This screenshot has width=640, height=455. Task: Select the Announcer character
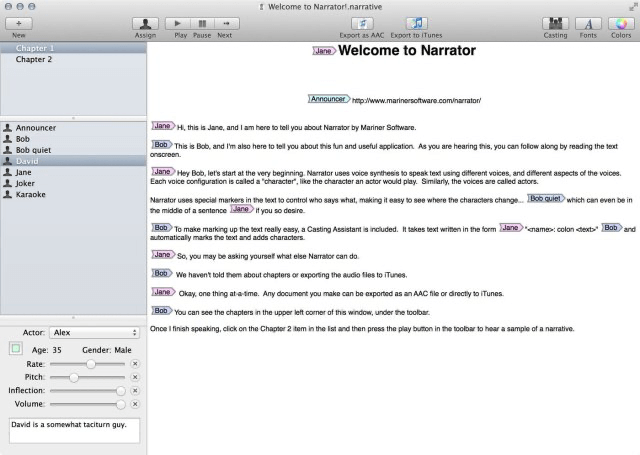(x=73, y=128)
